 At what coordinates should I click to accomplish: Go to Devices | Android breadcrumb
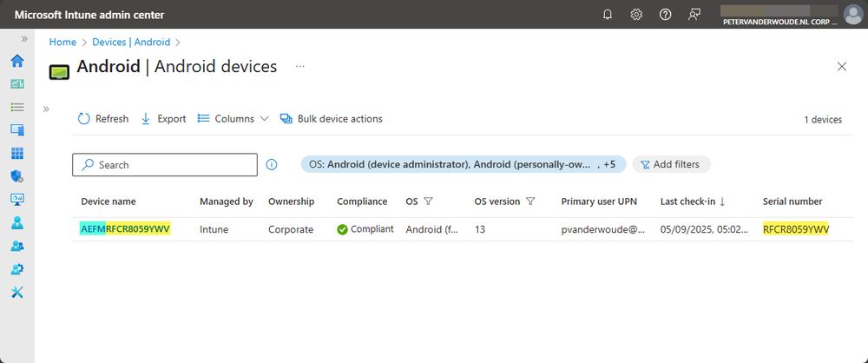pyautogui.click(x=131, y=43)
